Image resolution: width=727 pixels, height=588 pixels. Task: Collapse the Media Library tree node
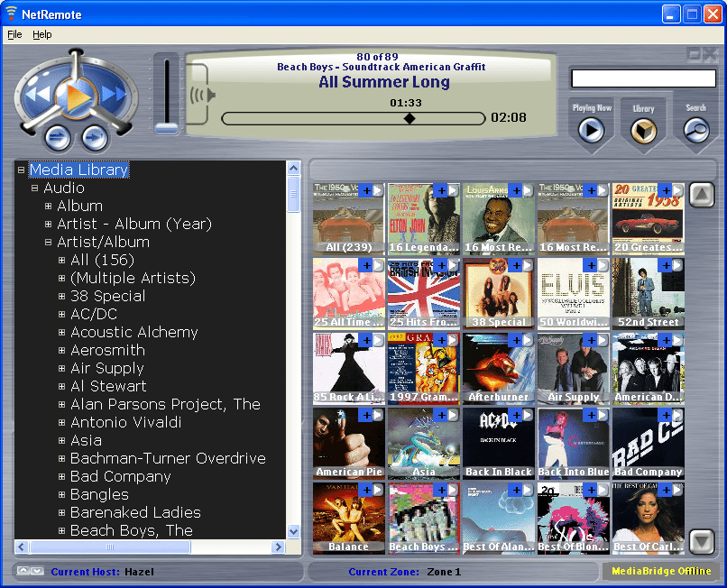coord(21,170)
